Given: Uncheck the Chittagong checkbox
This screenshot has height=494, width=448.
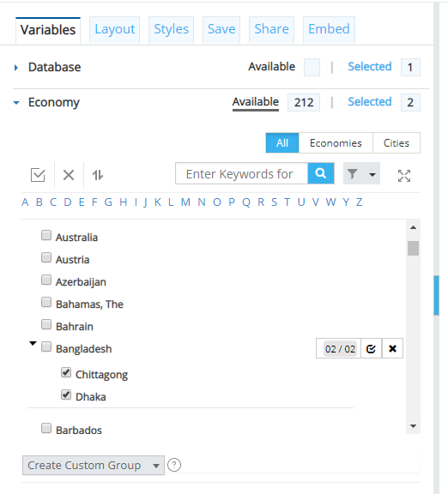Looking at the screenshot, I should click(x=66, y=372).
